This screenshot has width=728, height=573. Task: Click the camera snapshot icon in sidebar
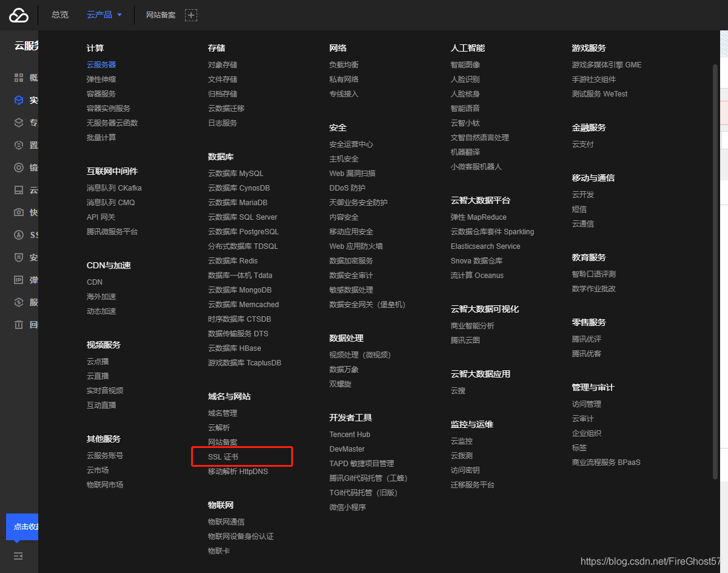pyautogui.click(x=19, y=212)
